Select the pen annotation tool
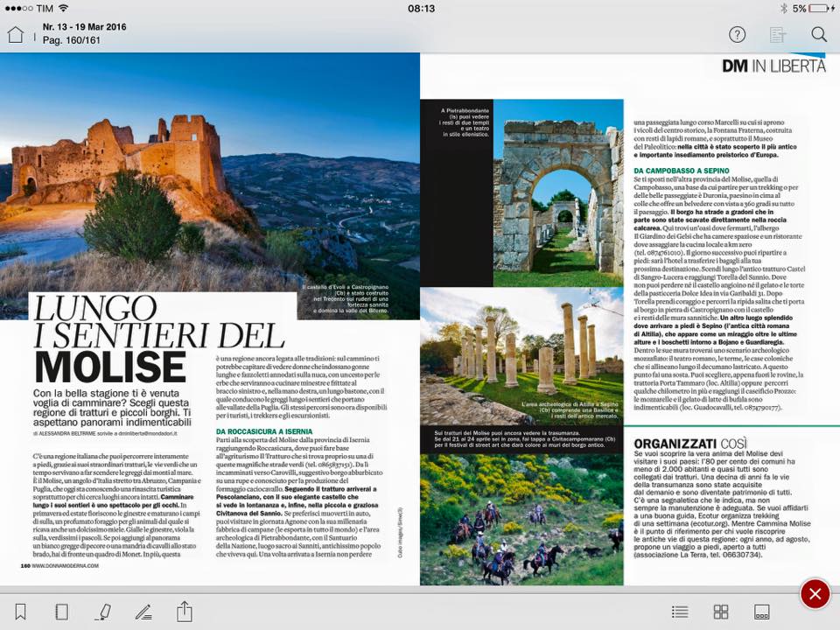This screenshot has height=630, width=840. tap(143, 612)
